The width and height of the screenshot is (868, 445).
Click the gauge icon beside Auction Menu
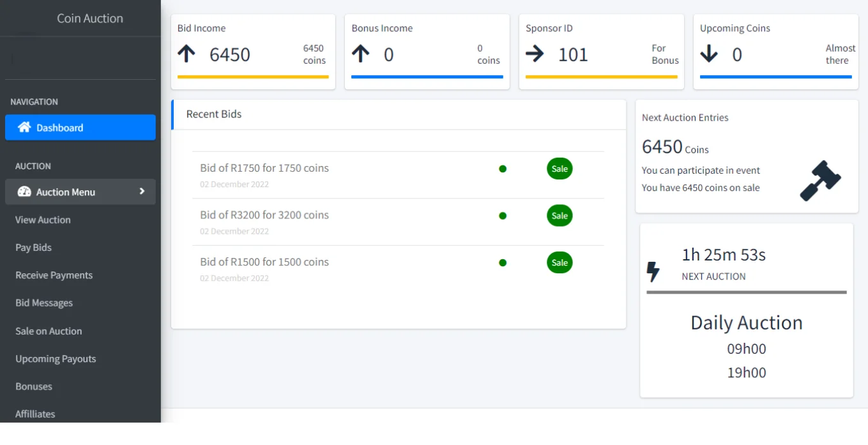[x=24, y=192]
